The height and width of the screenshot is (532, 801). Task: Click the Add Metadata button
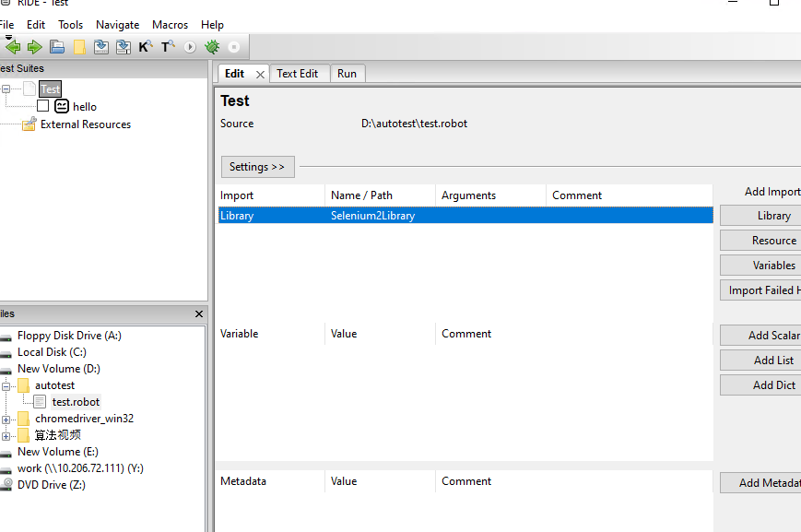coord(760,483)
